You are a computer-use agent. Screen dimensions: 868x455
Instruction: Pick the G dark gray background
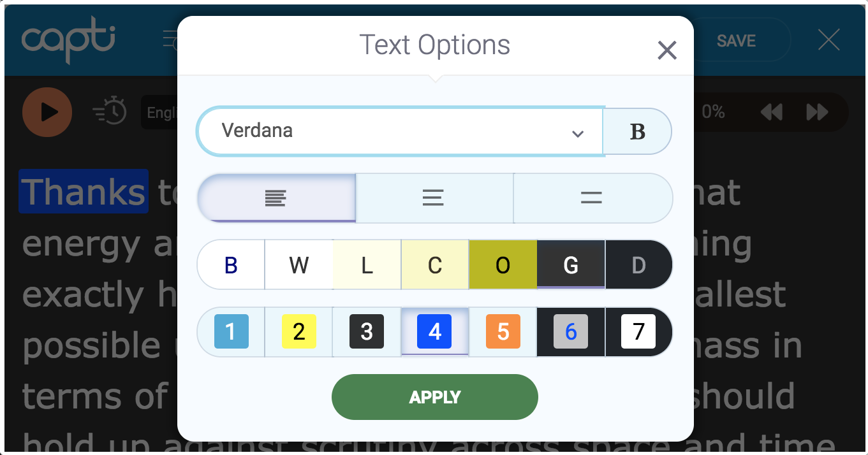click(571, 265)
